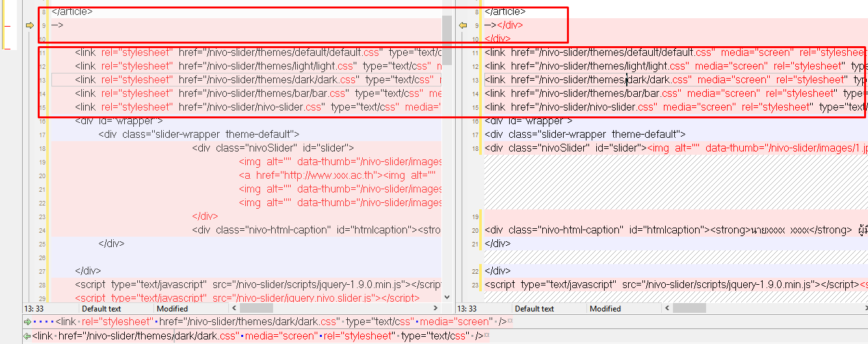868x344 pixels.
Task: Click 'slider-wrapper theme-default' div in right pane
Action: coord(585,135)
